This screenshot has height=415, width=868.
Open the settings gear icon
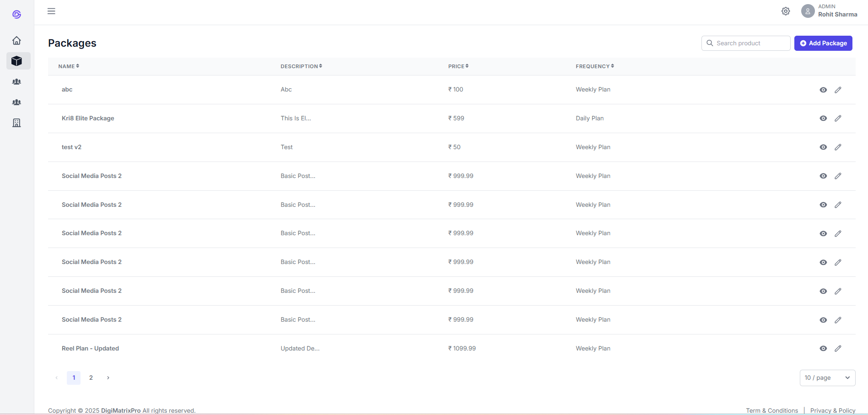pos(786,11)
